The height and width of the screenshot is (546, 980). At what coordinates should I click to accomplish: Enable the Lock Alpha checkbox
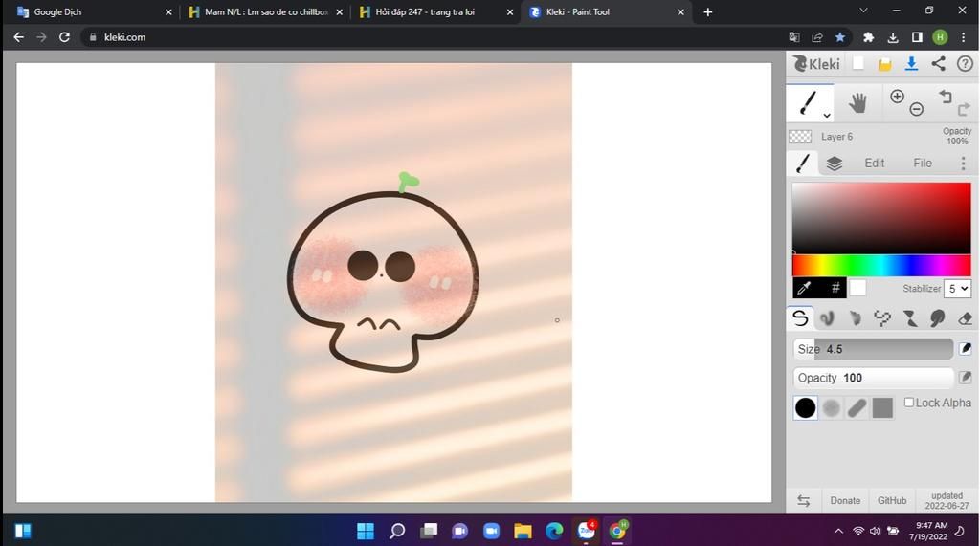pos(909,403)
